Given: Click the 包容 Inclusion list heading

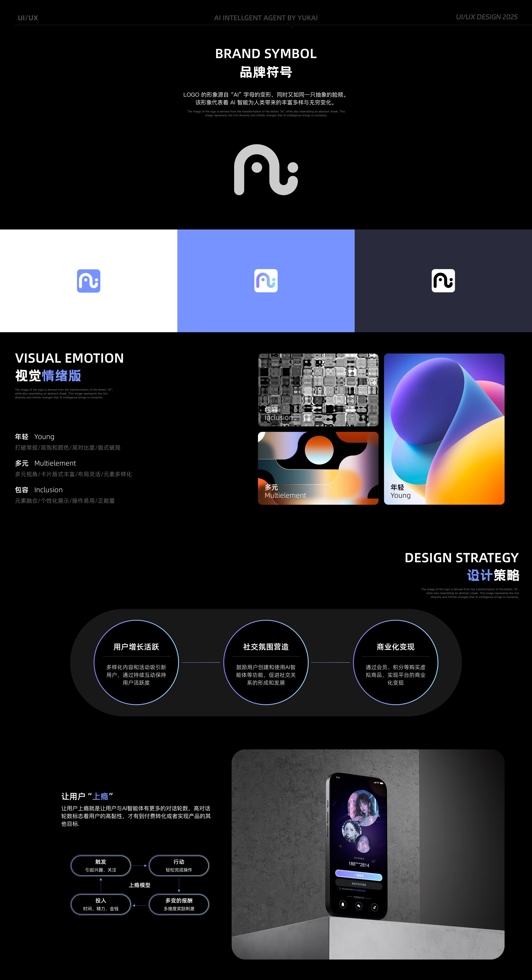Looking at the screenshot, I should (x=39, y=490).
